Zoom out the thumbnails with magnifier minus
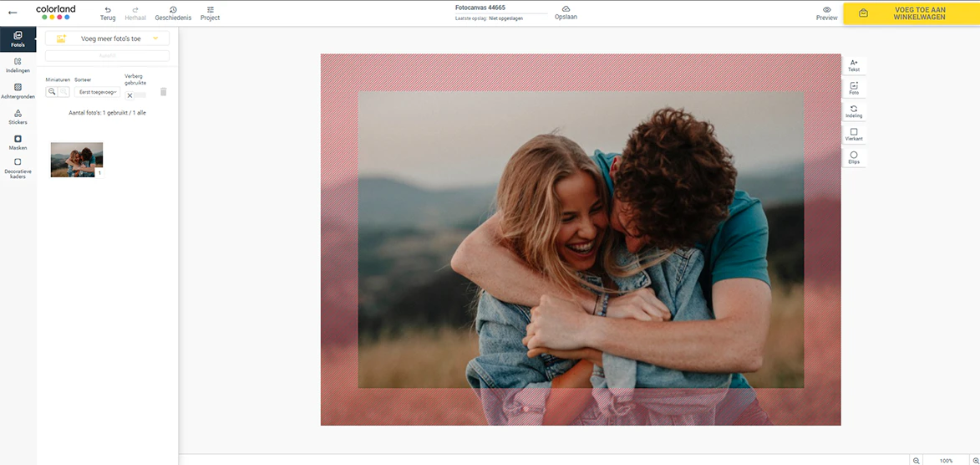Image resolution: width=980 pixels, height=465 pixels. pos(52,92)
